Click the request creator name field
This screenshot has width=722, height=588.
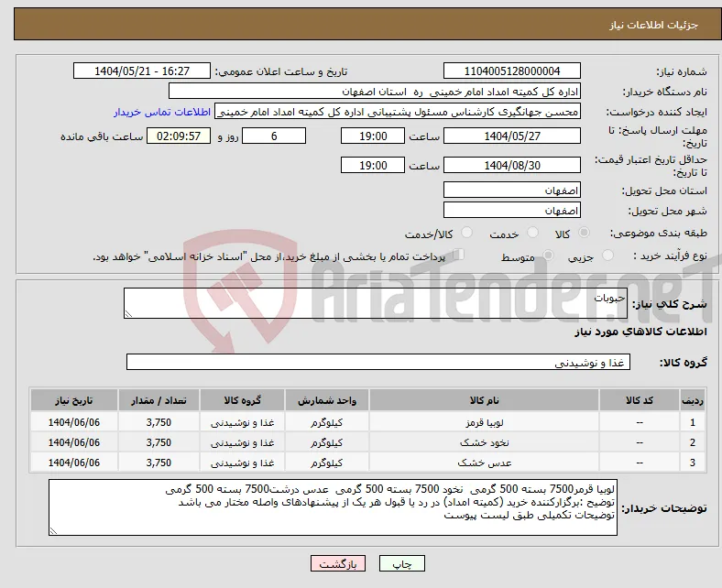click(398, 112)
